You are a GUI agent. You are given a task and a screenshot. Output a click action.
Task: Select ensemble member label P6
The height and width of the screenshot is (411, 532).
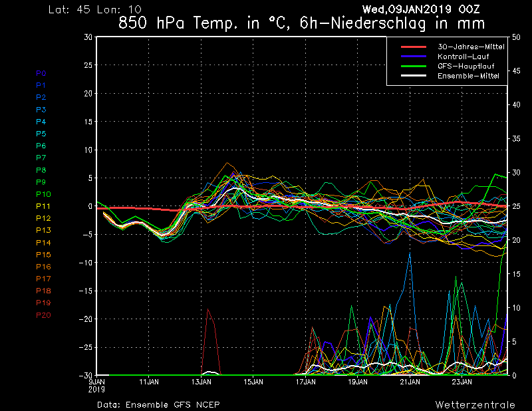[x=41, y=146]
